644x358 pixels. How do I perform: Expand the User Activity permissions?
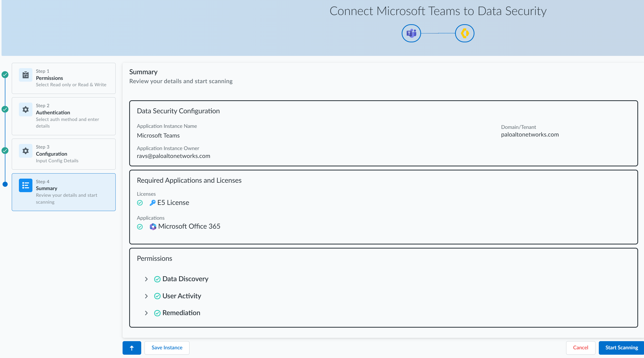(x=146, y=296)
